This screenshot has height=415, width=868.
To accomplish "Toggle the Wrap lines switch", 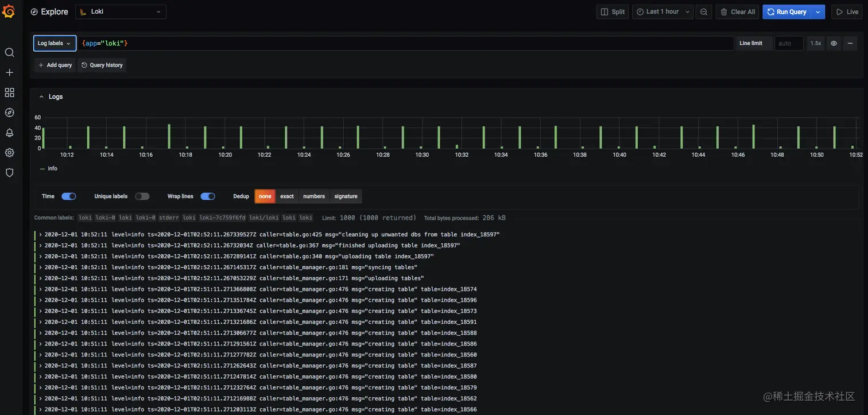I will tap(208, 196).
